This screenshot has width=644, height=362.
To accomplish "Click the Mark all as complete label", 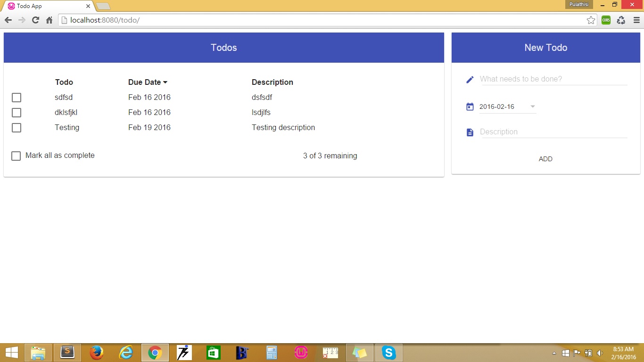I will pyautogui.click(x=60, y=156).
